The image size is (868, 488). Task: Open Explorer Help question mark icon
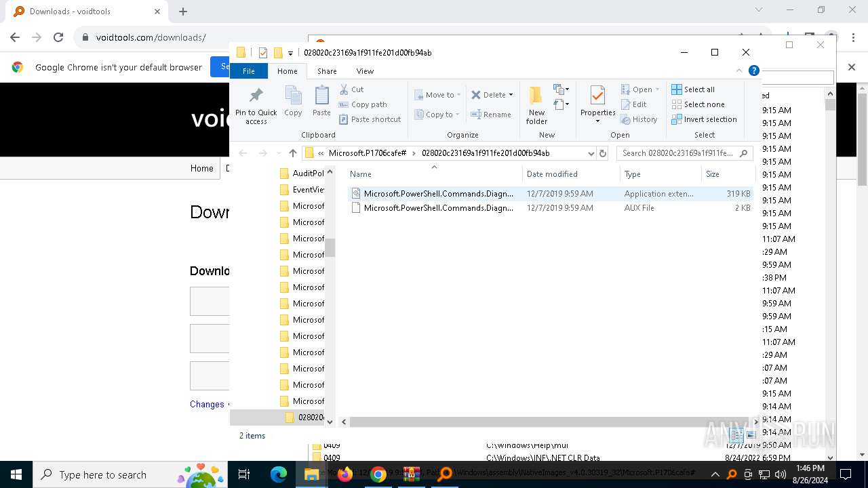point(753,70)
